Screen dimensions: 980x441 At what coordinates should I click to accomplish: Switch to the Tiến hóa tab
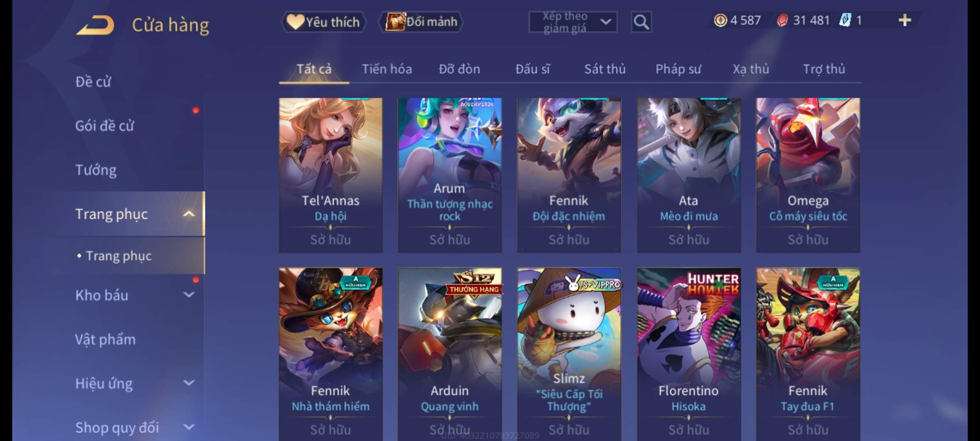pyautogui.click(x=387, y=69)
